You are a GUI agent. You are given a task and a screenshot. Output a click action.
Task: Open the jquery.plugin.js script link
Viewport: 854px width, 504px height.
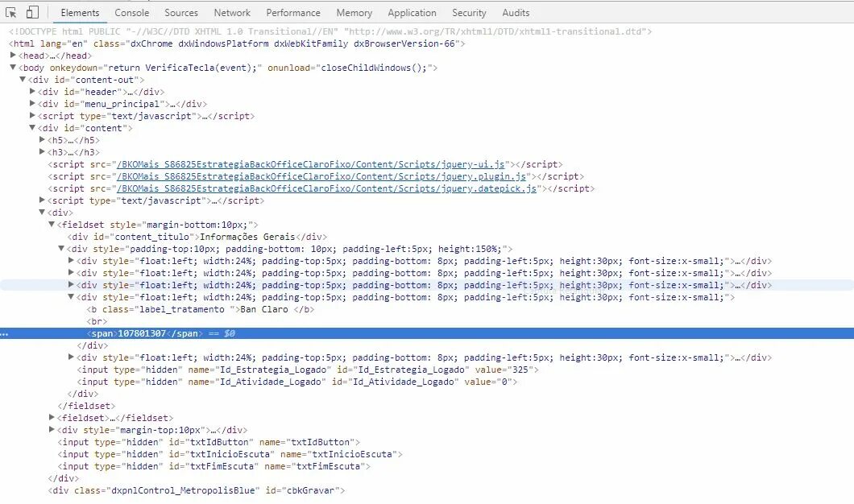(321, 176)
